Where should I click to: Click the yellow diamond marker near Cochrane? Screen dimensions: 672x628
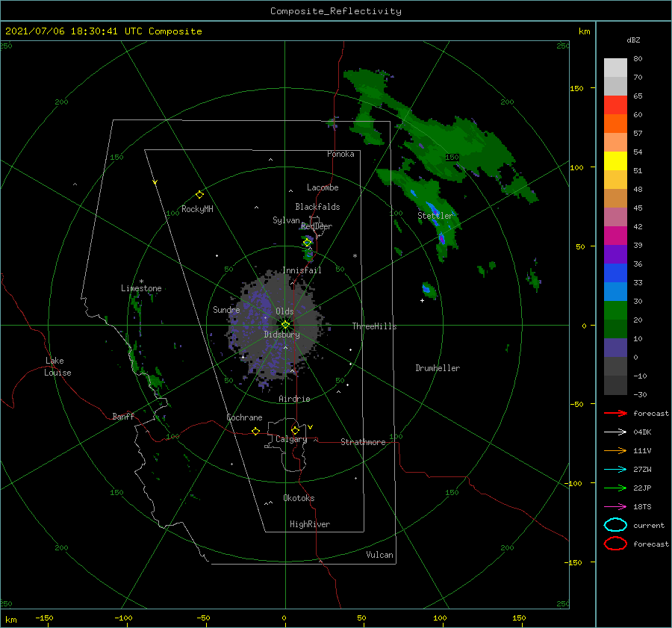click(255, 431)
